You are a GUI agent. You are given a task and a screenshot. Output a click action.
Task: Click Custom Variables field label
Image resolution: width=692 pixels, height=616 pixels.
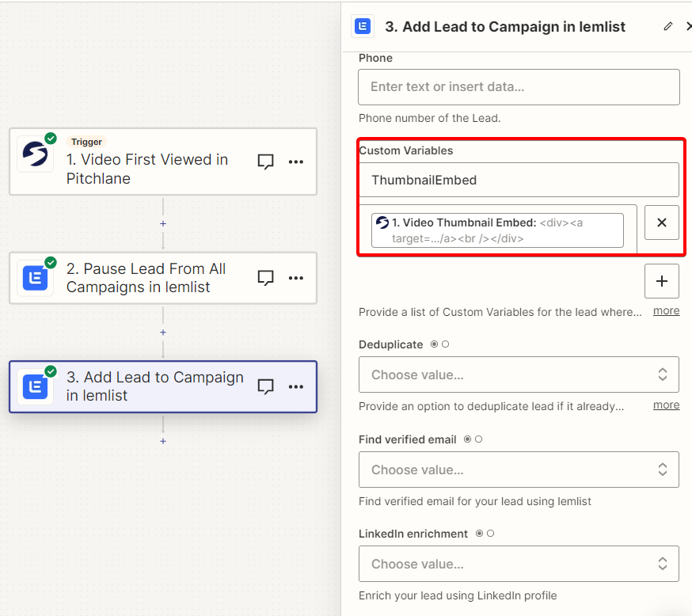pyautogui.click(x=406, y=150)
